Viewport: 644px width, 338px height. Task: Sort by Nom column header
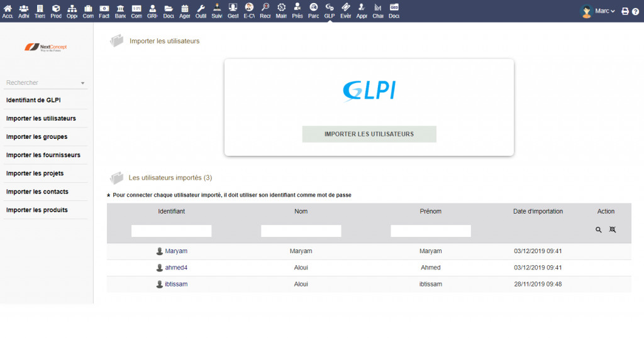[301, 211]
